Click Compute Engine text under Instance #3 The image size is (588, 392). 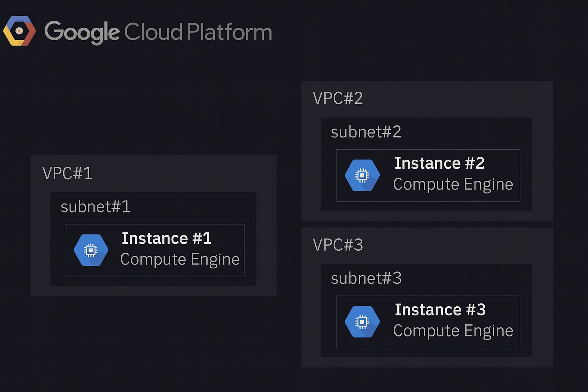pos(453,331)
